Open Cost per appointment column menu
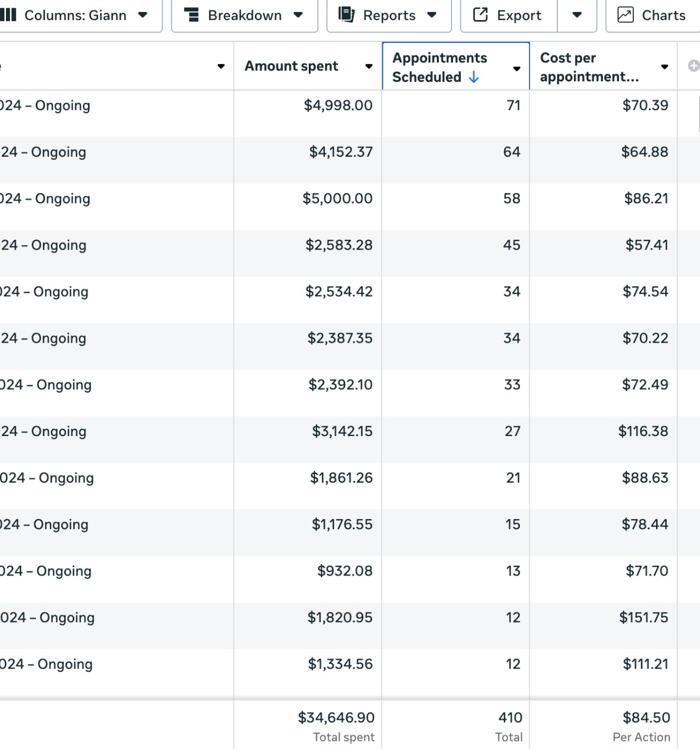Viewport: 700px width, 749px height. coord(664,67)
